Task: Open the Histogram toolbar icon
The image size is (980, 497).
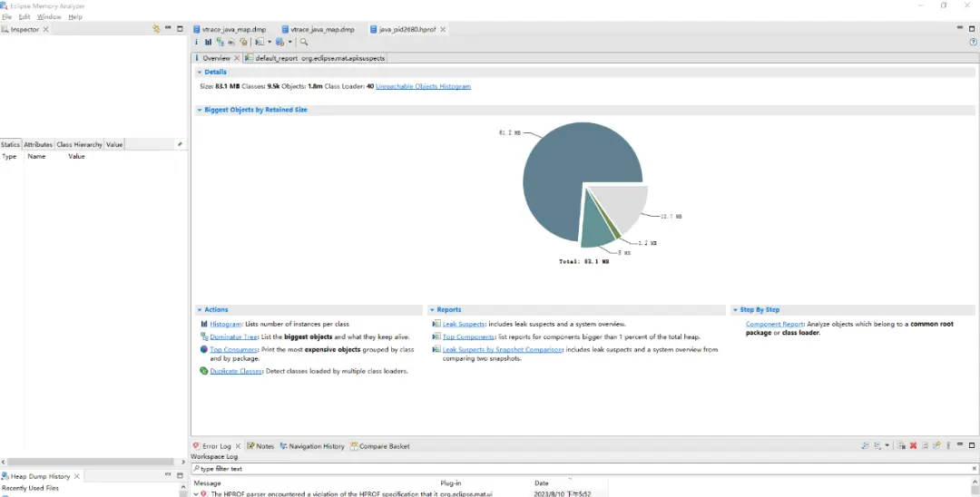Action: pos(208,42)
